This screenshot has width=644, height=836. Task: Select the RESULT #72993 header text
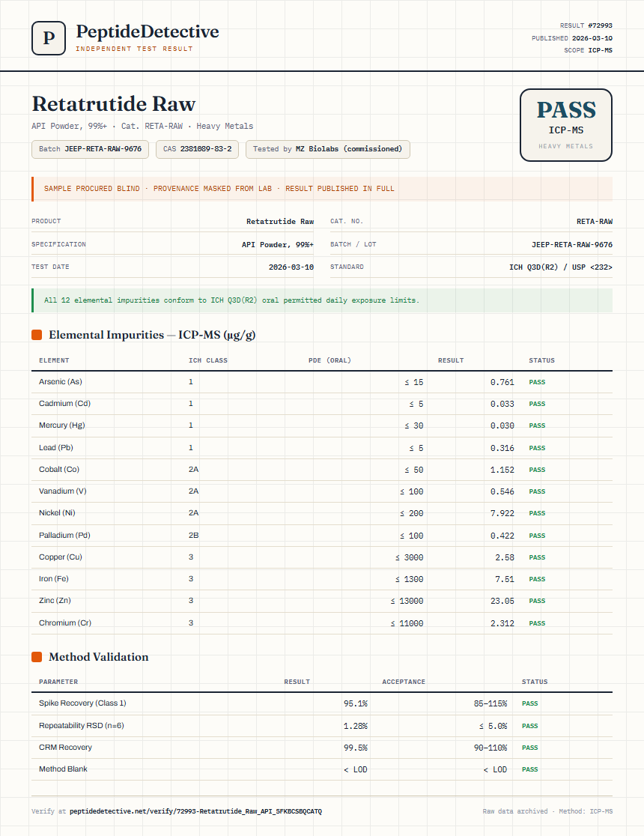point(586,25)
